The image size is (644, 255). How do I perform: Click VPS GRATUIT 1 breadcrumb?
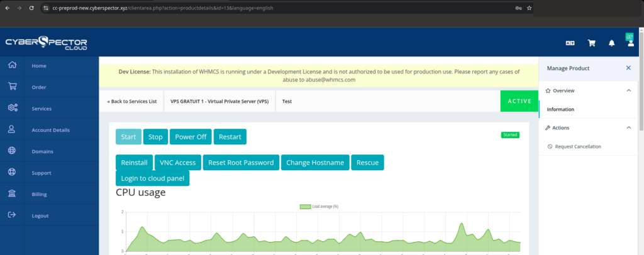click(219, 101)
